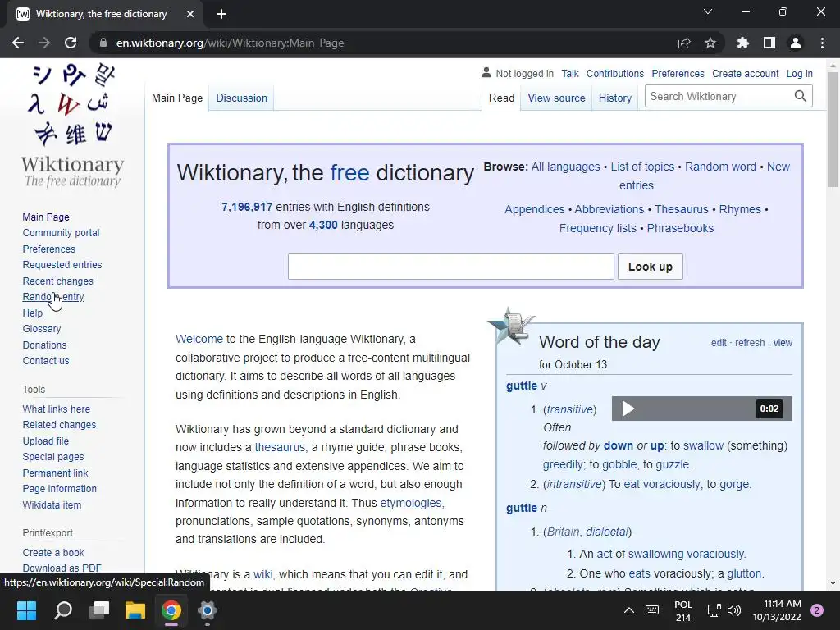This screenshot has width=840, height=630.
Task: Click the taskbar clock and date
Action: 777,610
